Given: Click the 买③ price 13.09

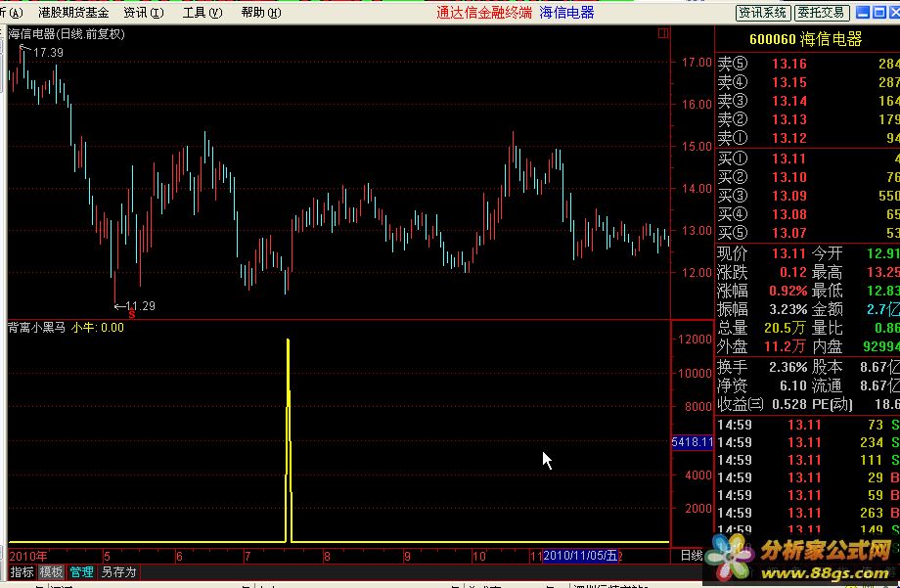Looking at the screenshot, I should coord(789,196).
